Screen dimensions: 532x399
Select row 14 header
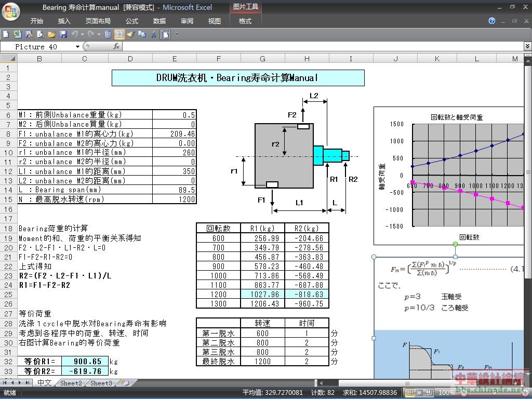coord(8,190)
